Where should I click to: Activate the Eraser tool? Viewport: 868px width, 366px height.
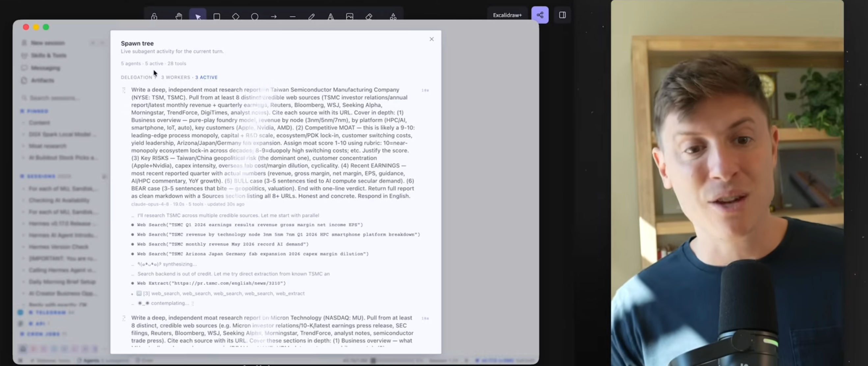(368, 16)
